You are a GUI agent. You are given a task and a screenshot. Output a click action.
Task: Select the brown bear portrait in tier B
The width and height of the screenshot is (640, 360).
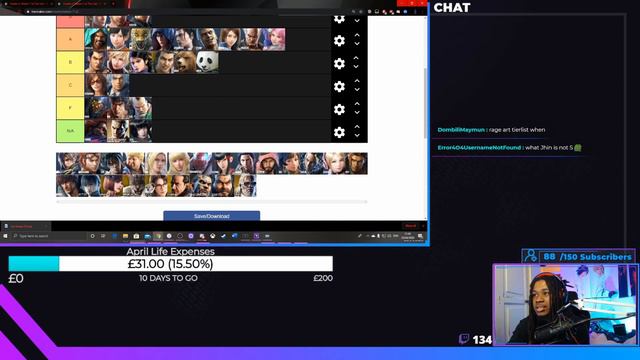click(x=185, y=62)
